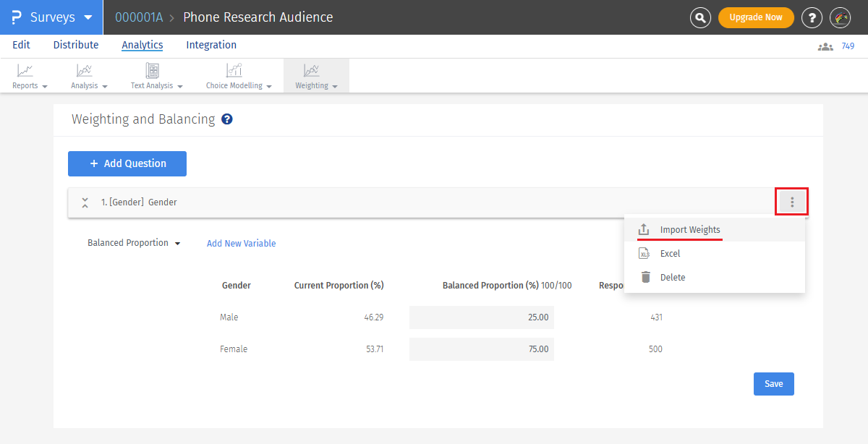Choose Excel export in the menu
Viewport: 868px width, 444px height.
pos(670,254)
